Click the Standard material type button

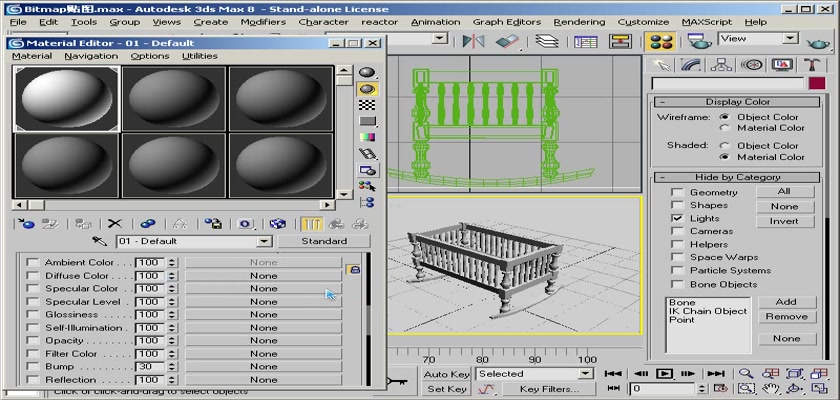[324, 241]
